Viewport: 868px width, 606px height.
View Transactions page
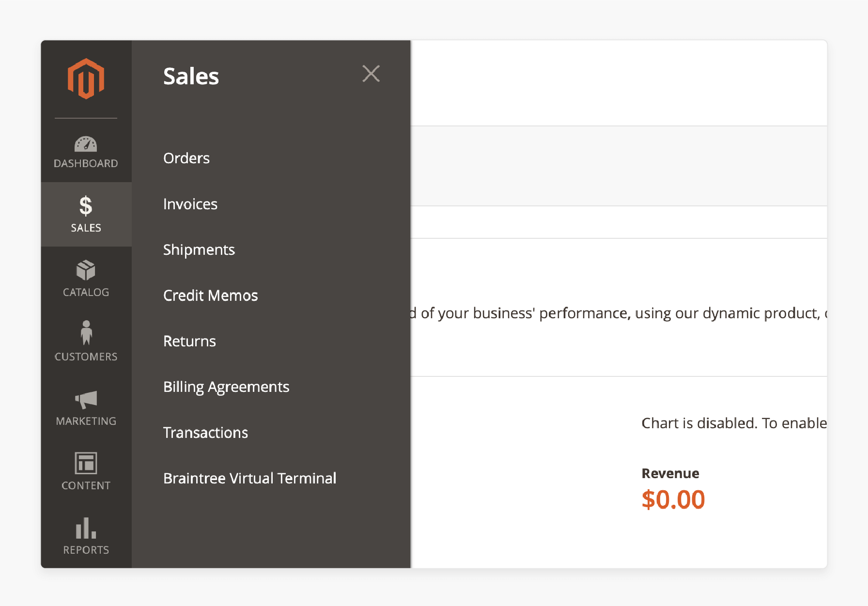tap(206, 433)
